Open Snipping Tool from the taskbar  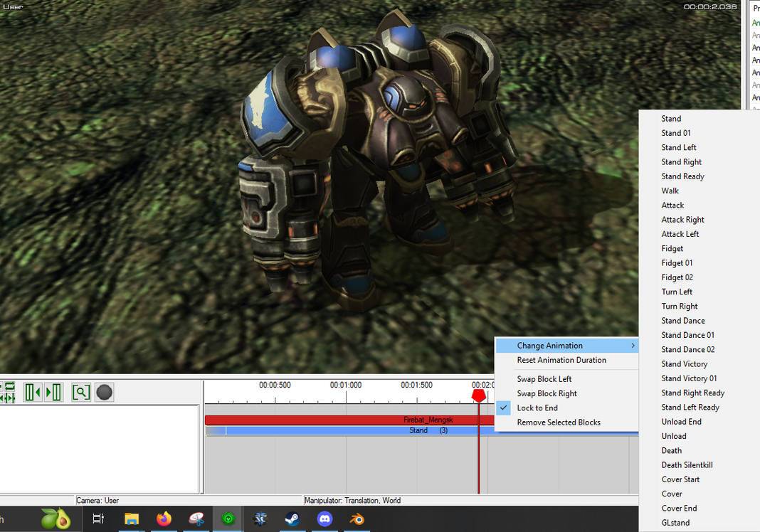tap(196, 519)
